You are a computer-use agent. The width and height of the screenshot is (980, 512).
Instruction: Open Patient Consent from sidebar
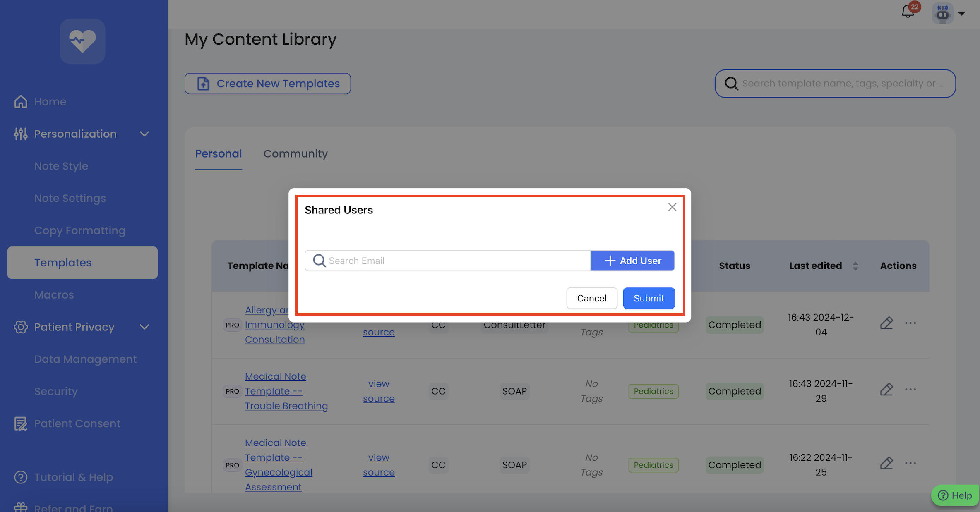[x=77, y=423]
